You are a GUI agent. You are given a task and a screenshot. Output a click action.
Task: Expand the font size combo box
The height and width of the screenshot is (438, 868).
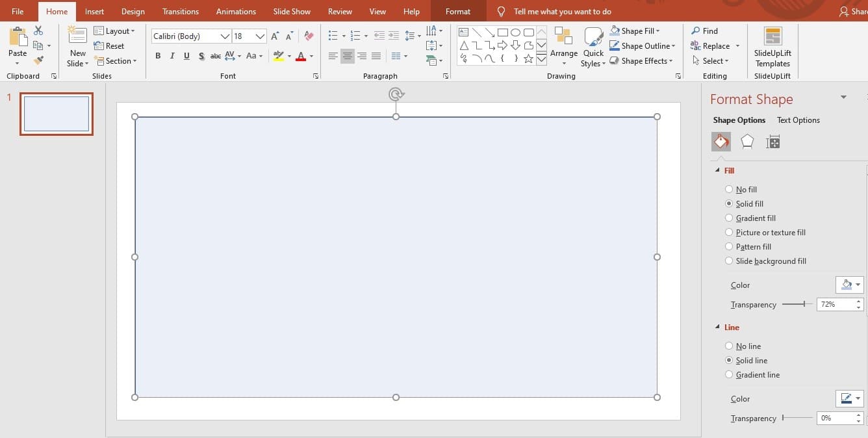click(260, 36)
